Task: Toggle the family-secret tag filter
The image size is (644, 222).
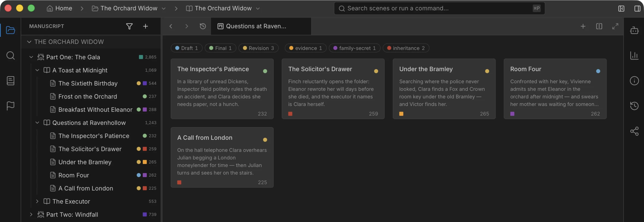Action: [x=354, y=48]
